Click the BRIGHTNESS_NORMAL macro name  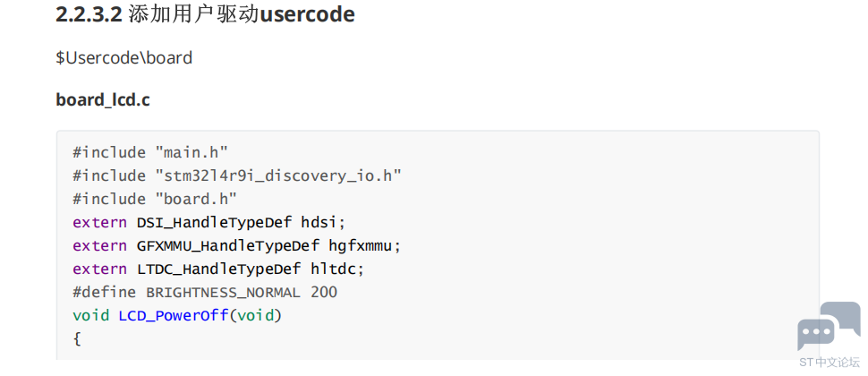pos(224,293)
